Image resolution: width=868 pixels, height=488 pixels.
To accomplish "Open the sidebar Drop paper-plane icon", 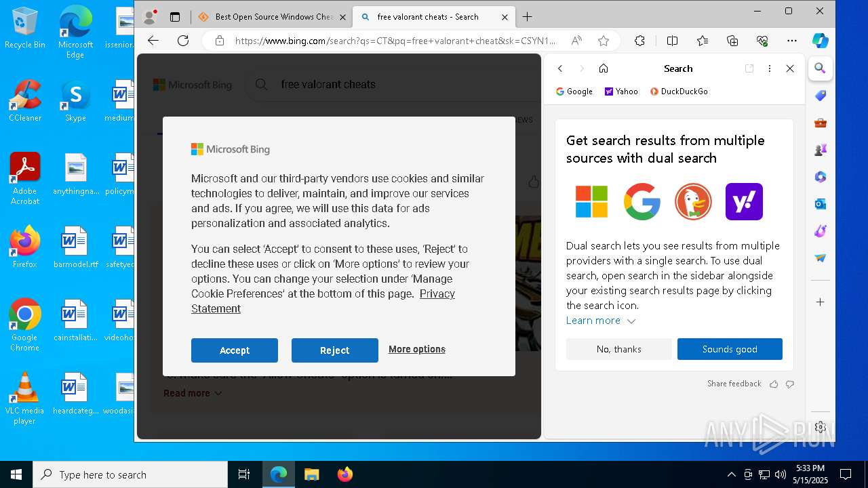I will pyautogui.click(x=821, y=258).
